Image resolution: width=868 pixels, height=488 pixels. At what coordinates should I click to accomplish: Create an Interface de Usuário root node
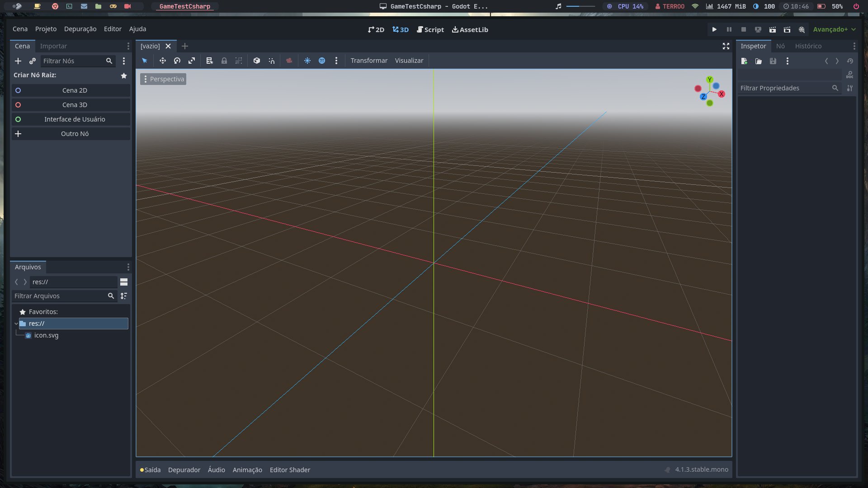(x=71, y=119)
